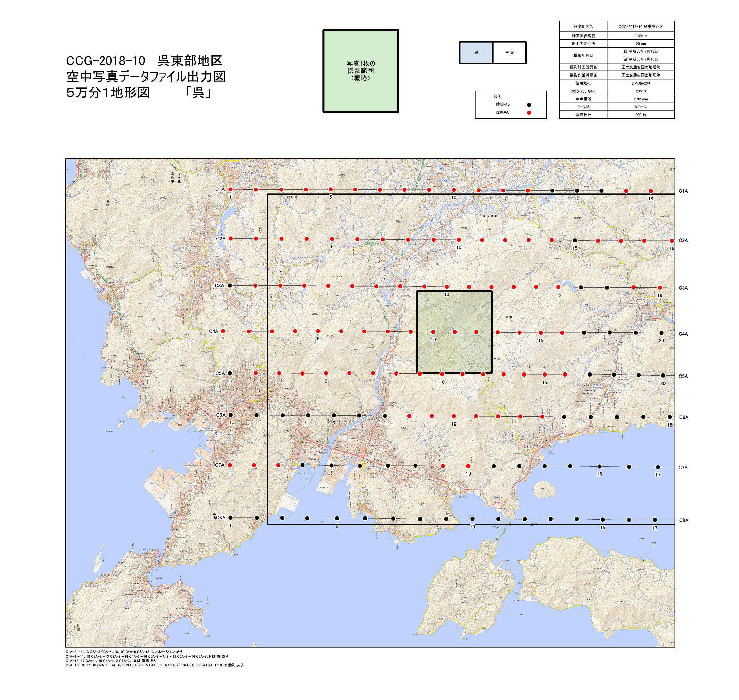Click the コース数 label cell
Screen dimensions: 739x700
[x=583, y=107]
